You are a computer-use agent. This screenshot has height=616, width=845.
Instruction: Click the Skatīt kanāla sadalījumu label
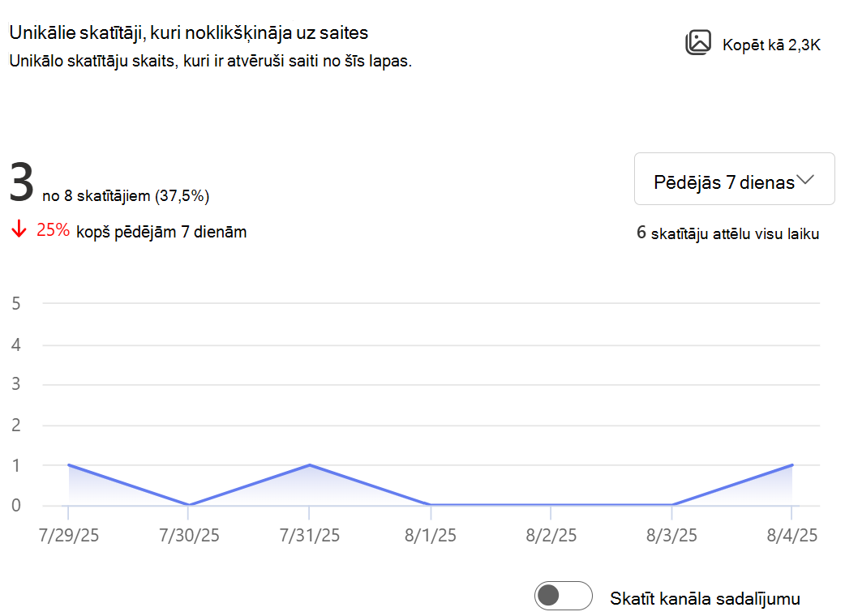(x=705, y=599)
